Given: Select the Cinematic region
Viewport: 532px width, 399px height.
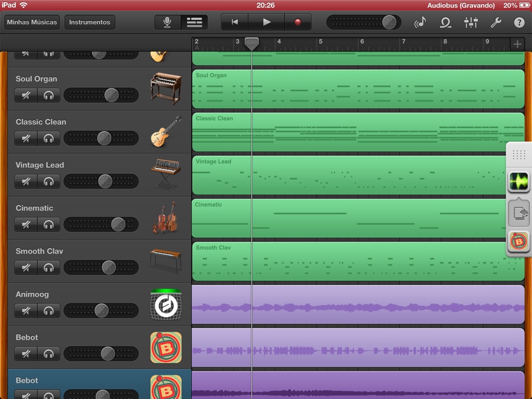Looking at the screenshot, I should (x=350, y=218).
